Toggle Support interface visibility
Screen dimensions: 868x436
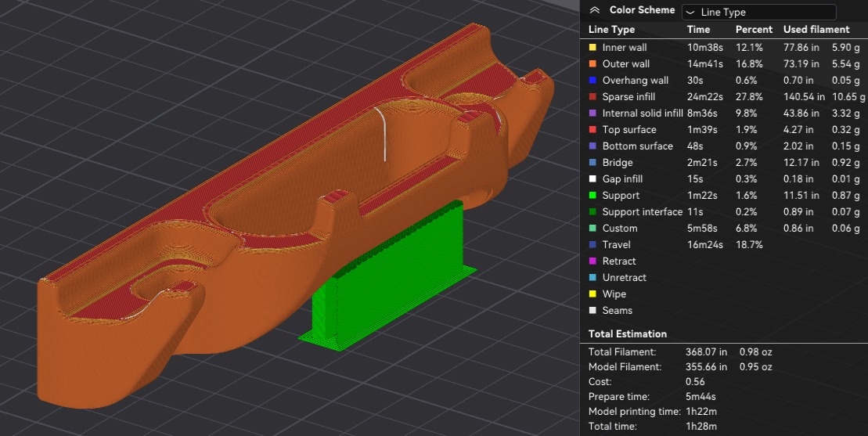pyautogui.click(x=643, y=212)
